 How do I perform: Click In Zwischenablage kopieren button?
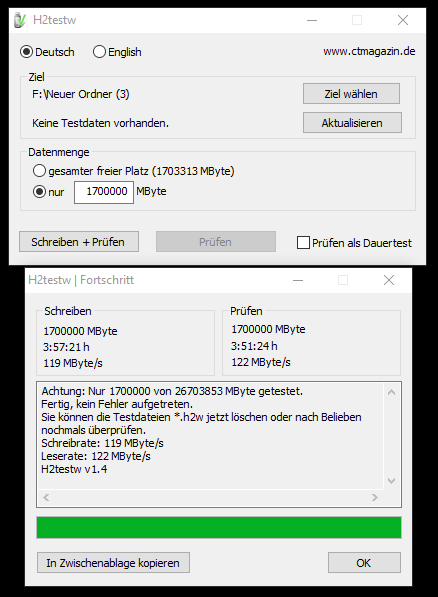coord(113,563)
